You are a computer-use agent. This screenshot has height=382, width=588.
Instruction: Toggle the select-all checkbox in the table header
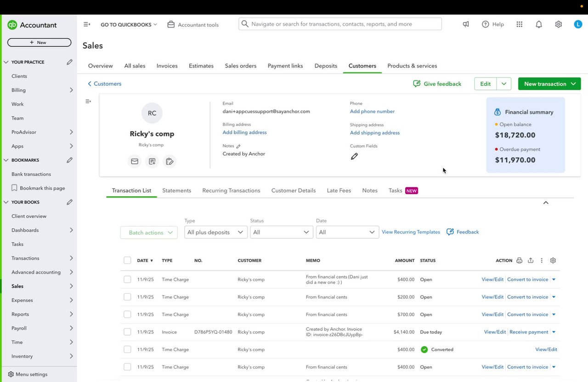click(x=127, y=261)
